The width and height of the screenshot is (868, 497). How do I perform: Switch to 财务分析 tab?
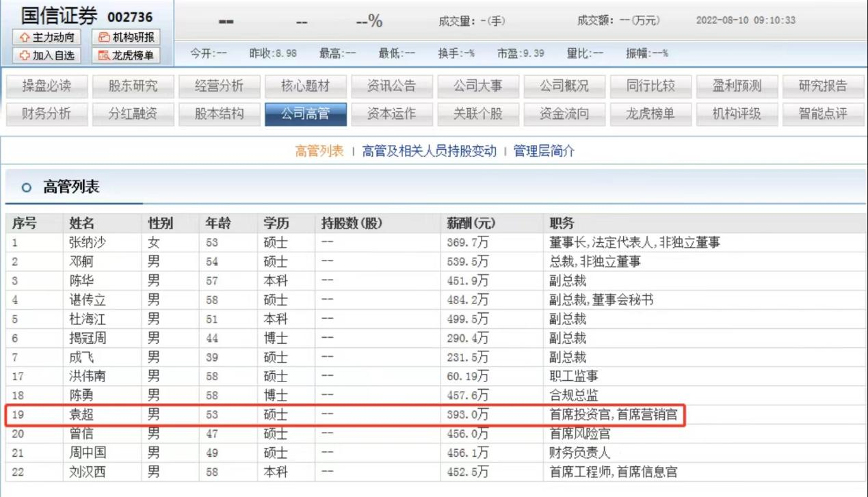pos(47,114)
